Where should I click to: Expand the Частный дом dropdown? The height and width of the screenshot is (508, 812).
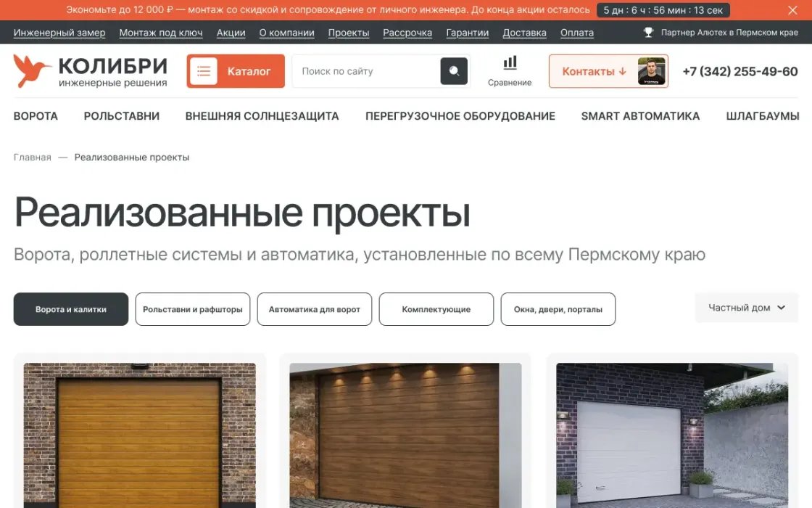click(747, 308)
